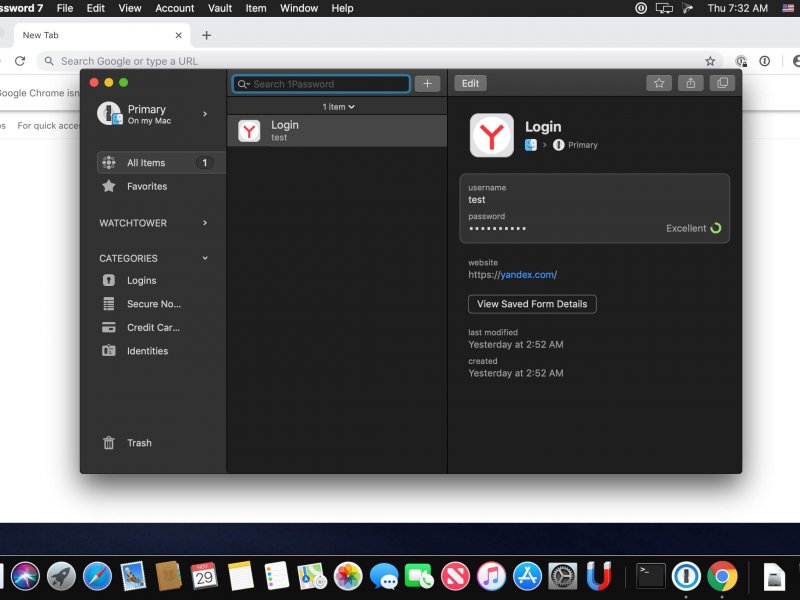Click the Primary vault icon in item details

(559, 145)
